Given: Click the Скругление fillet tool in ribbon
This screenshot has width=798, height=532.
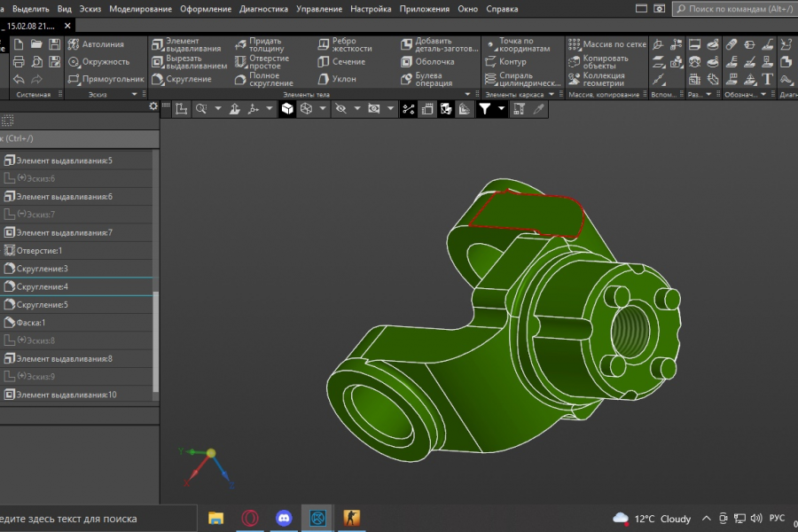Looking at the screenshot, I should (182, 79).
